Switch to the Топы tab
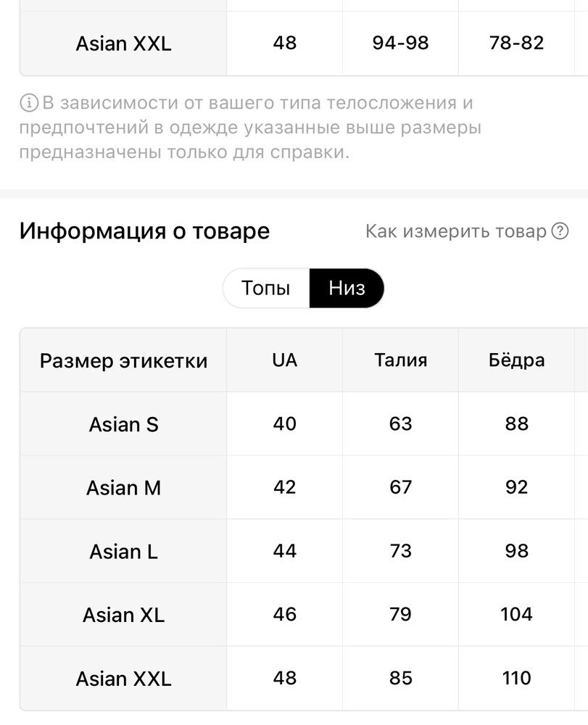This screenshot has height=725, width=588. click(x=266, y=289)
